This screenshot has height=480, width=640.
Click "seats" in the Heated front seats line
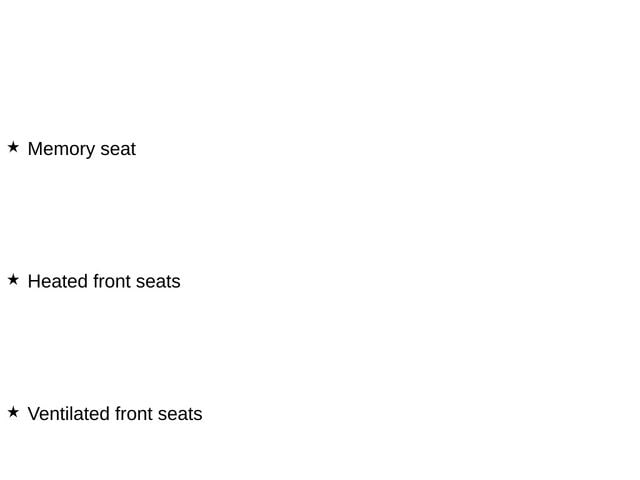[x=158, y=282]
